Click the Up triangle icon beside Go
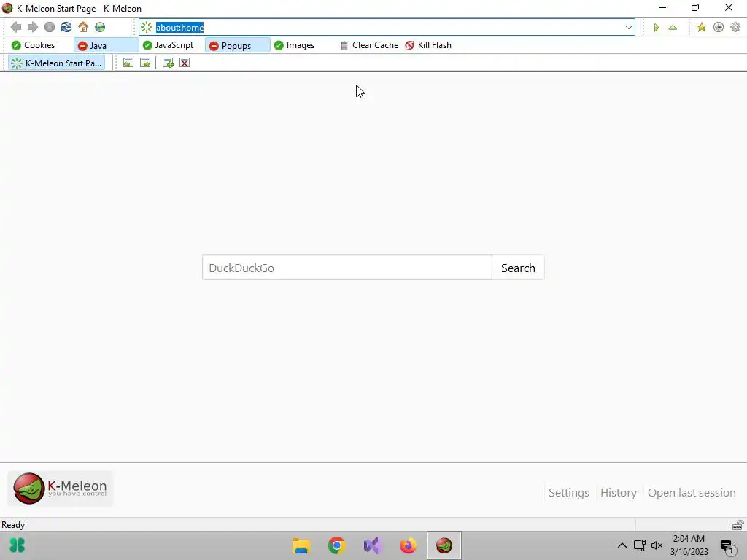 pyautogui.click(x=673, y=28)
